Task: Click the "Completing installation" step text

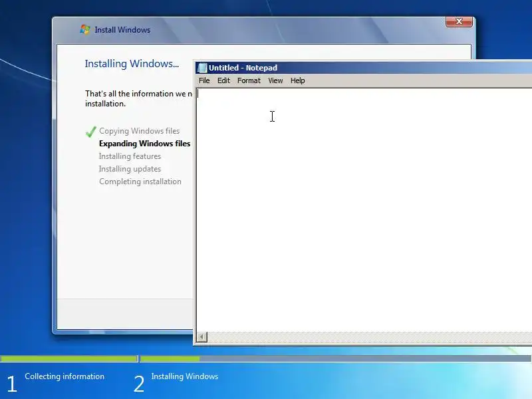Action: click(140, 182)
